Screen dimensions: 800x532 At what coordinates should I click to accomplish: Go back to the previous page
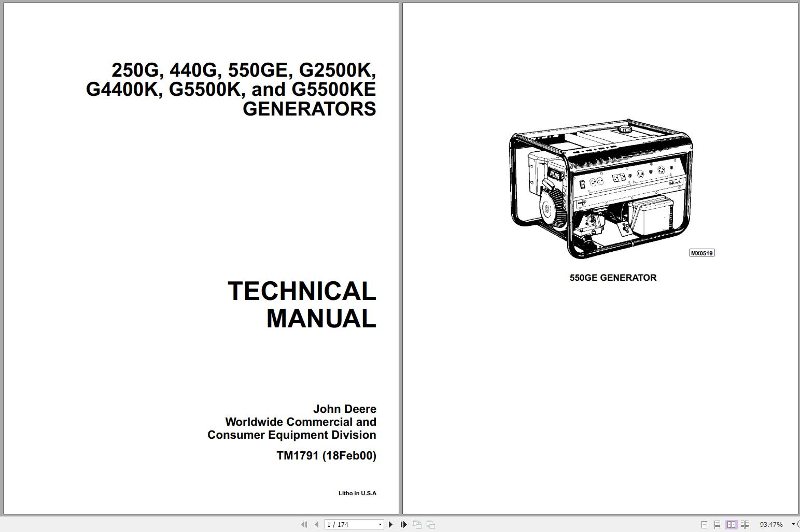coord(317,524)
